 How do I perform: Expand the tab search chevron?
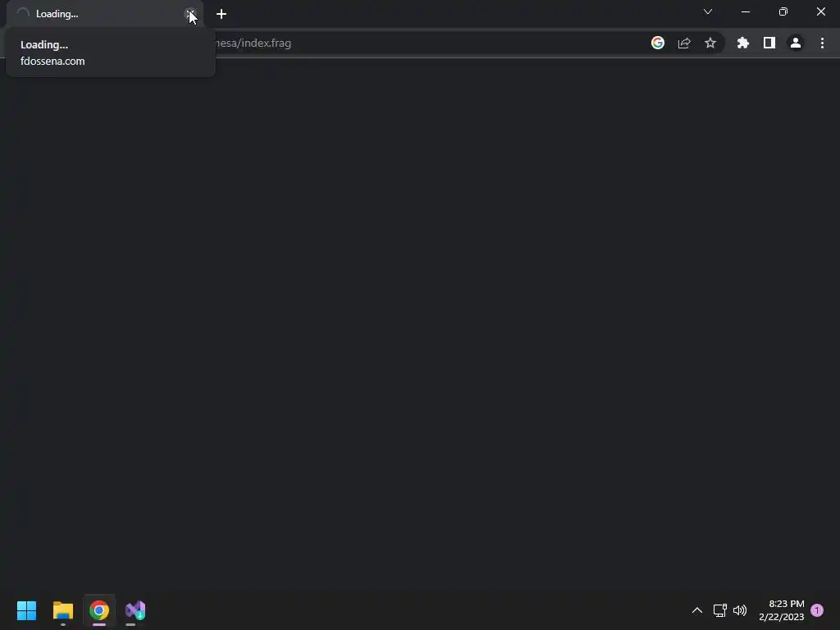click(x=708, y=11)
